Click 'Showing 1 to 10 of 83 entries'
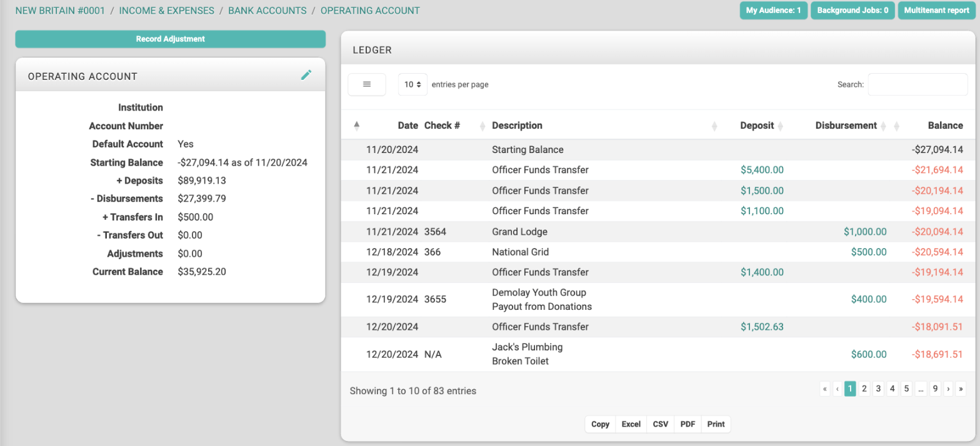Image resolution: width=980 pixels, height=446 pixels. pyautogui.click(x=413, y=391)
